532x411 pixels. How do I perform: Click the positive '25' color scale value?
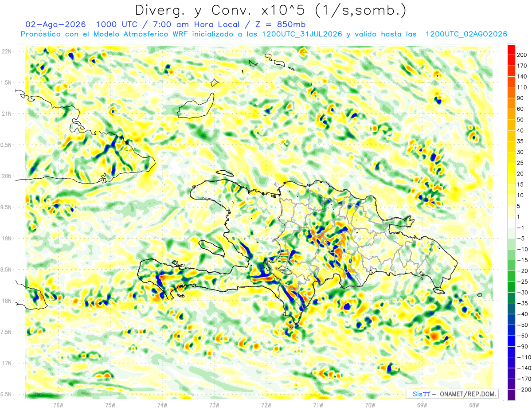tap(521, 163)
